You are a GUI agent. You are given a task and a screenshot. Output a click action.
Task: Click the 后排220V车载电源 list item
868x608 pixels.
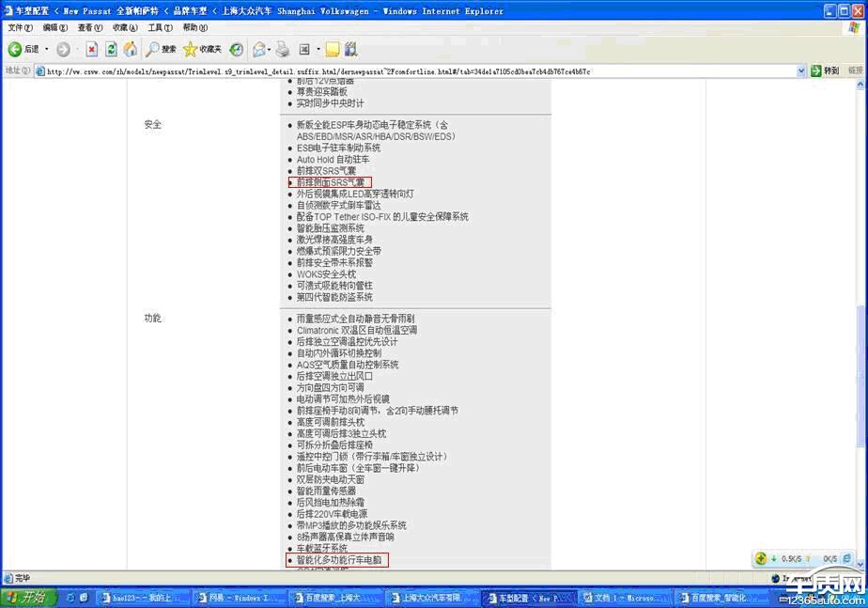pyautogui.click(x=332, y=514)
